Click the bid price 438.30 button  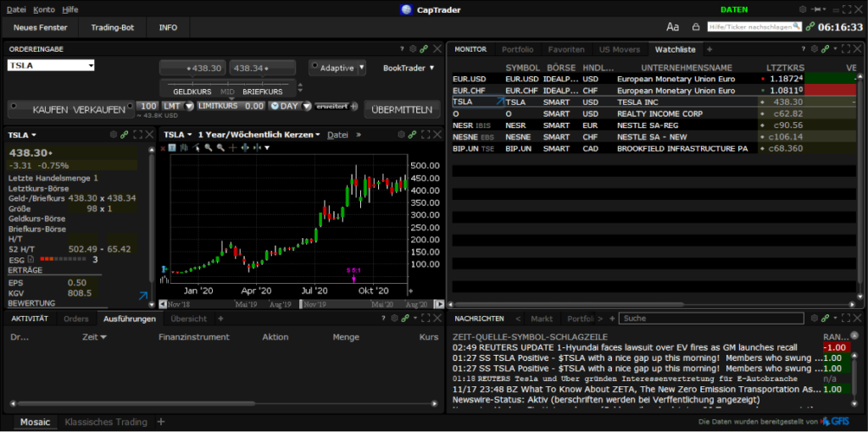click(192, 68)
